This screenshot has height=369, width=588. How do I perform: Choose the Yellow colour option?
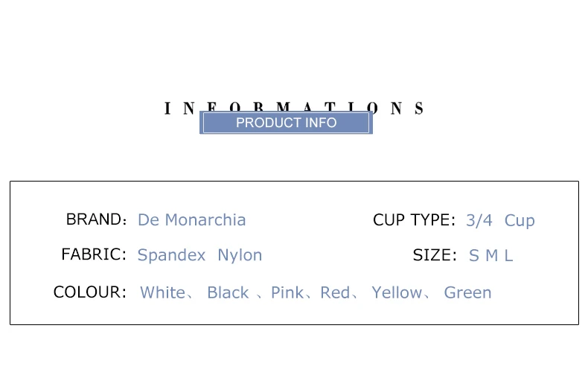[x=397, y=292]
